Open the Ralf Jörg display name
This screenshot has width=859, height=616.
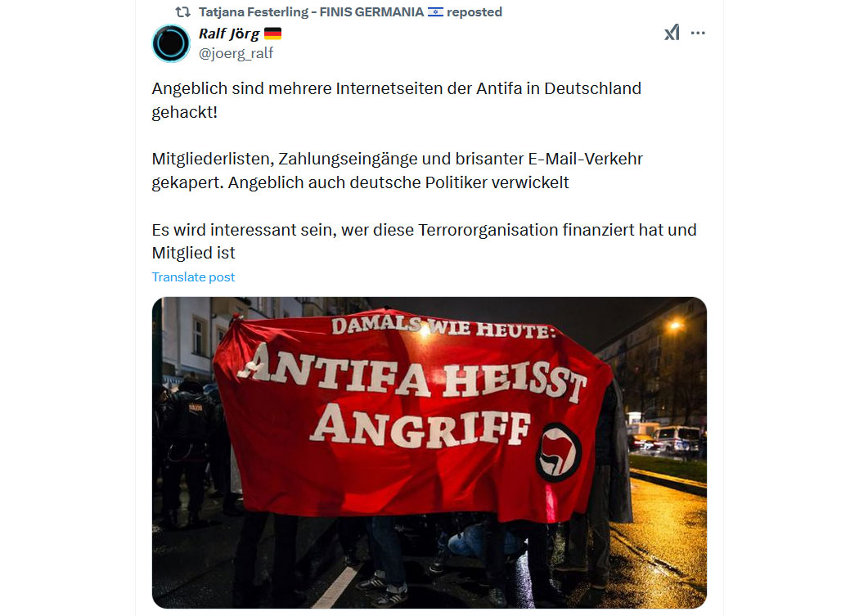(229, 34)
